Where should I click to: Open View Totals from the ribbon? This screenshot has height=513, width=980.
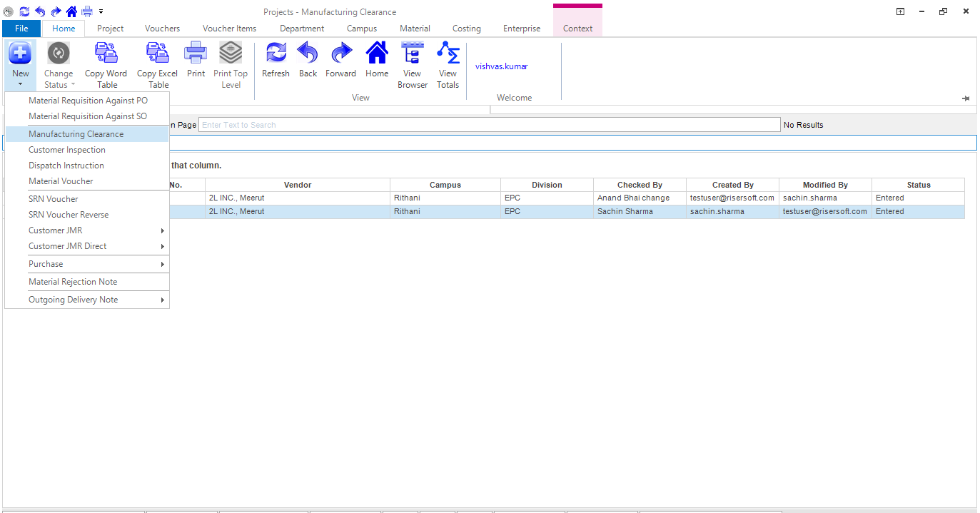tap(448, 54)
